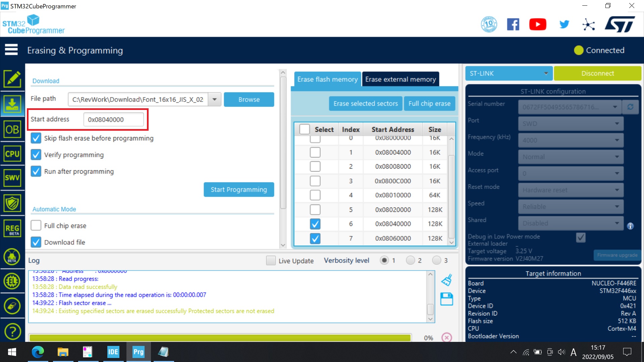Open the eraser-in-circle sidebar icon
The image size is (644, 362).
click(12, 306)
